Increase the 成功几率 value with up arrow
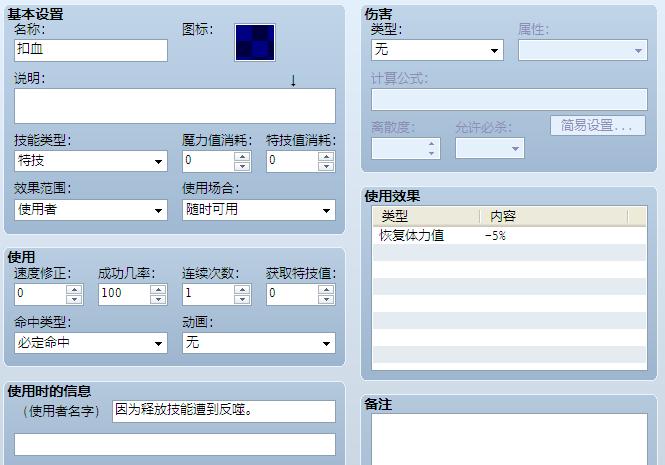Viewport: 665px width, 465px height. (158, 289)
